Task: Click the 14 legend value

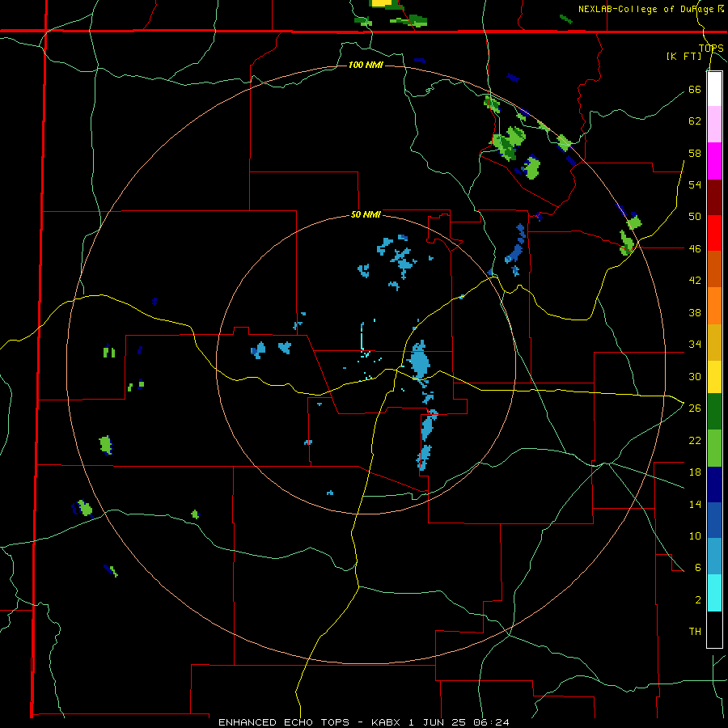Action: [695, 504]
